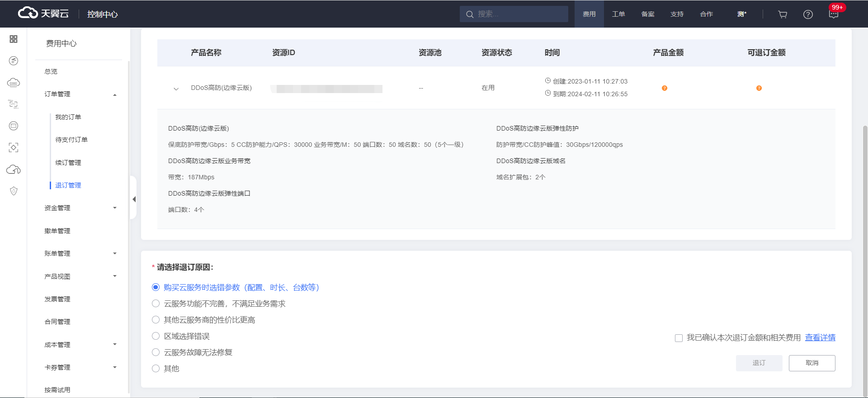Screen dimensions: 868x398
Task: Expand the 资金管理 menu section
Action: click(x=115, y=208)
